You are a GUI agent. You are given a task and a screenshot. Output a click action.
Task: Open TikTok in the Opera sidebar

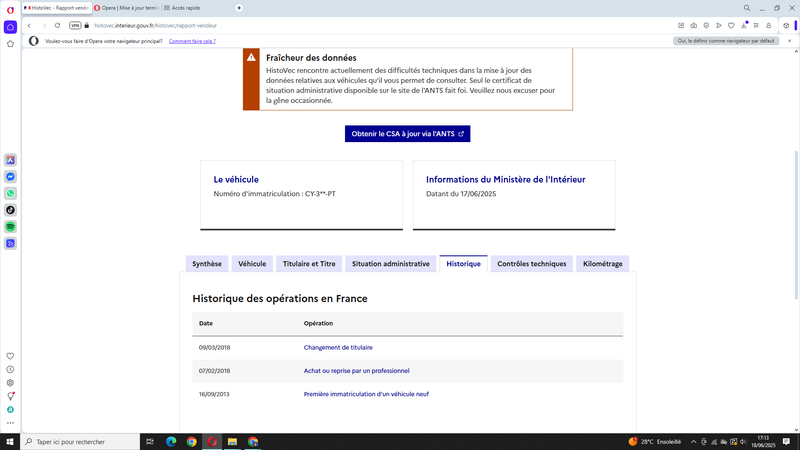[x=10, y=210]
